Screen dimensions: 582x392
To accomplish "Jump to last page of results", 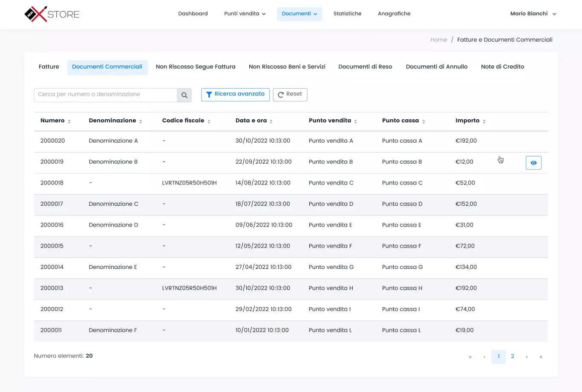I will click(x=541, y=357).
